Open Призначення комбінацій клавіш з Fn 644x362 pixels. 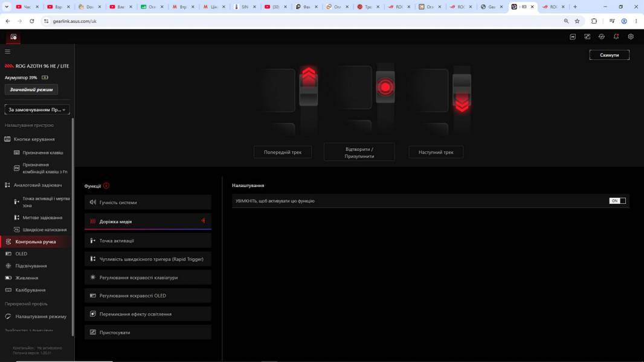pyautogui.click(x=45, y=168)
